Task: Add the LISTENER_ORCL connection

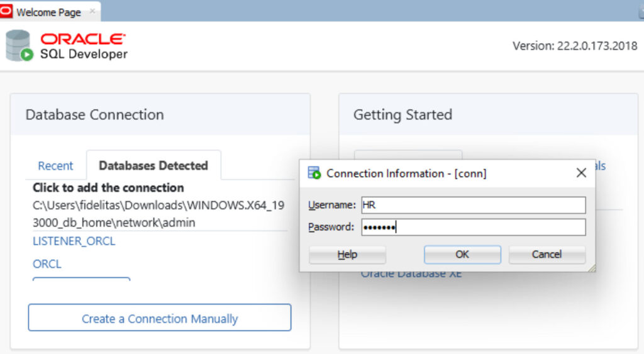Action: [74, 241]
